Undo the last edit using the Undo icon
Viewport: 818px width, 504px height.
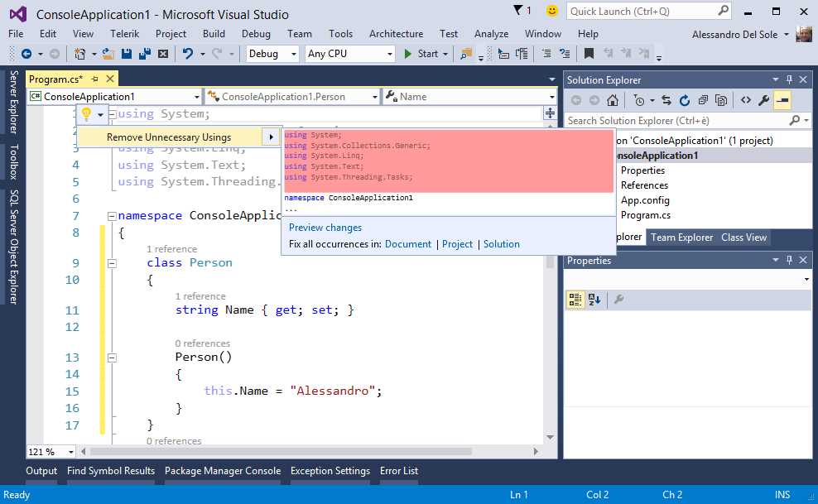tap(188, 54)
